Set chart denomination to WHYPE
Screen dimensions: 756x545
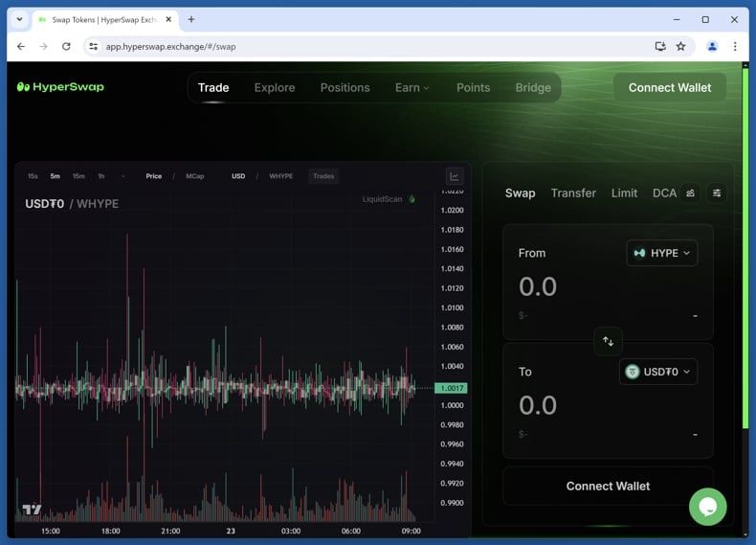pos(281,176)
